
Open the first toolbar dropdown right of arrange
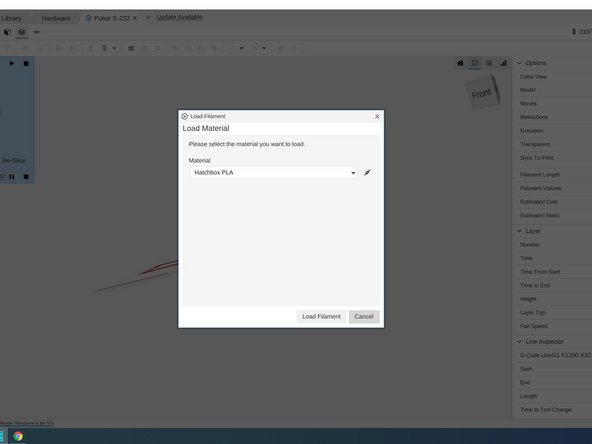pos(241,48)
